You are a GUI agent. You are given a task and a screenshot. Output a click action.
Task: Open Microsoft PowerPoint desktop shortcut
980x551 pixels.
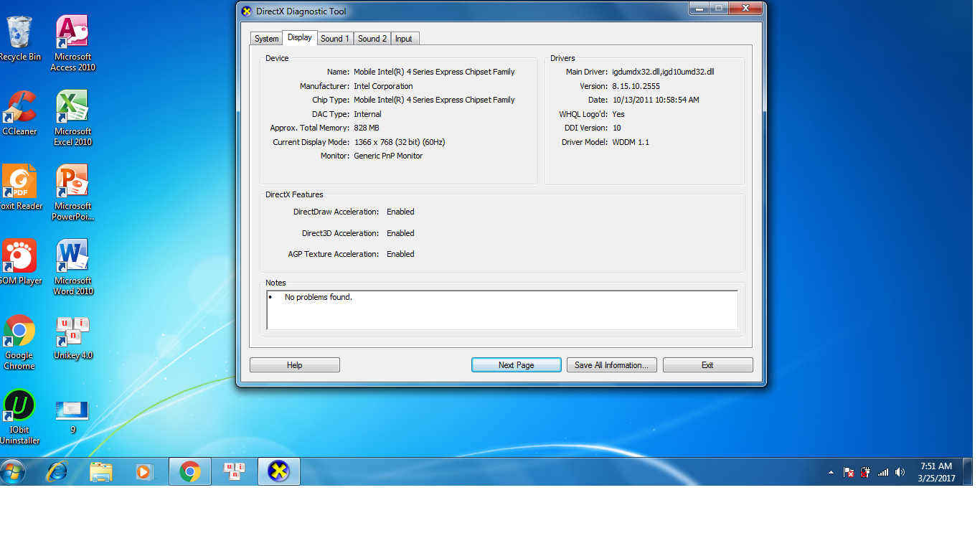point(72,192)
